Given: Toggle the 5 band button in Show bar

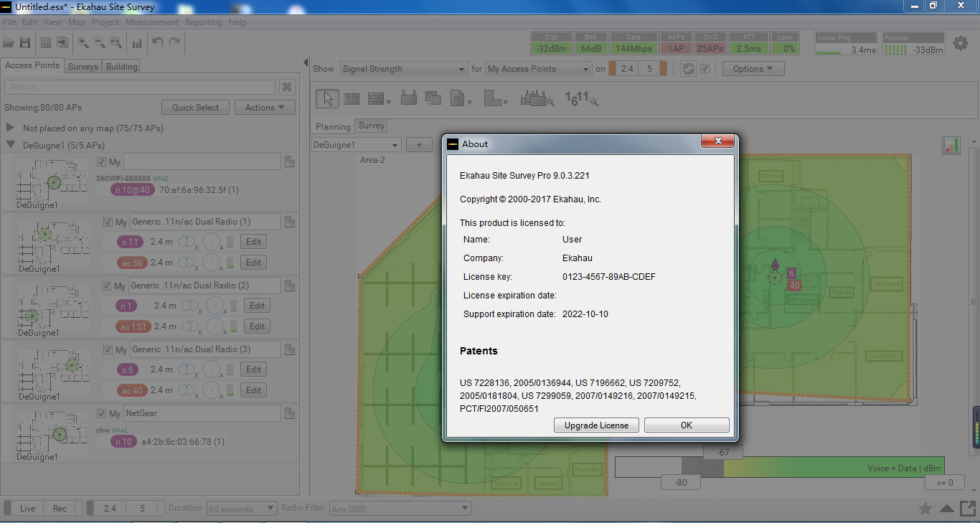Looking at the screenshot, I should coord(650,69).
